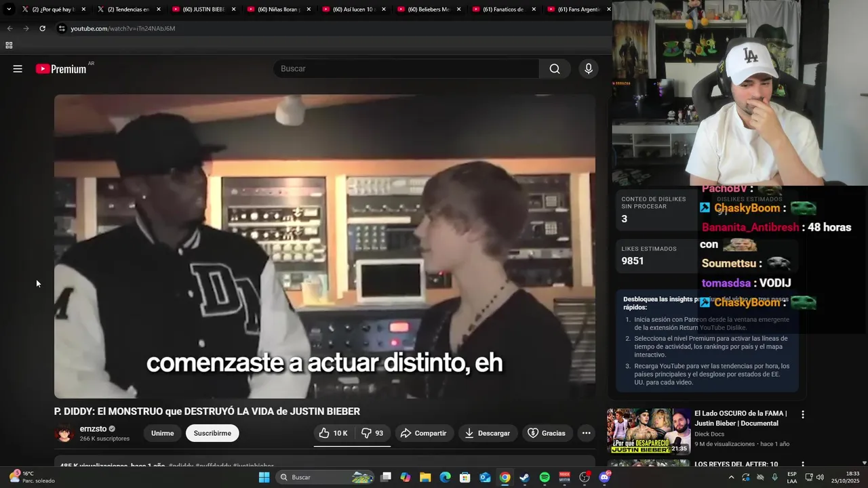Image resolution: width=868 pixels, height=488 pixels.
Task: Reload the page
Action: coord(42,28)
